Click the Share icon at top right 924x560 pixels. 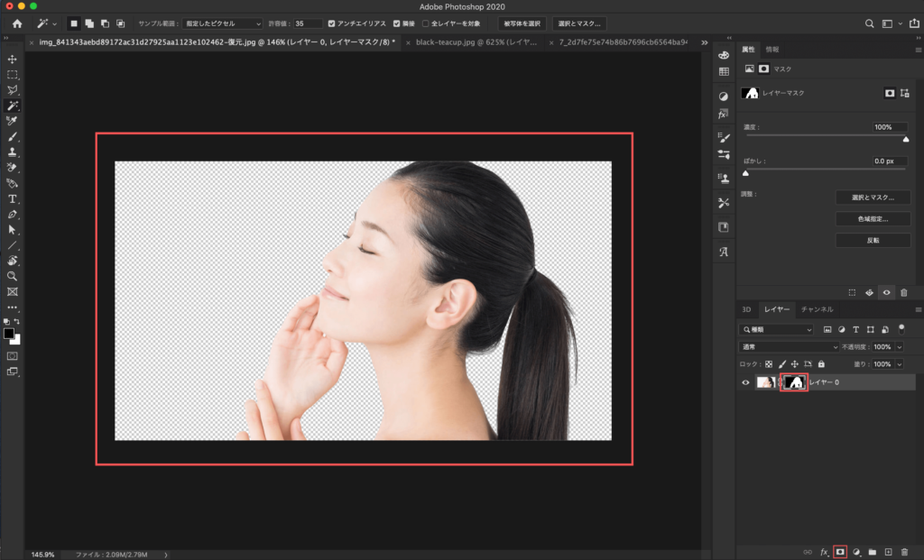[x=914, y=23]
